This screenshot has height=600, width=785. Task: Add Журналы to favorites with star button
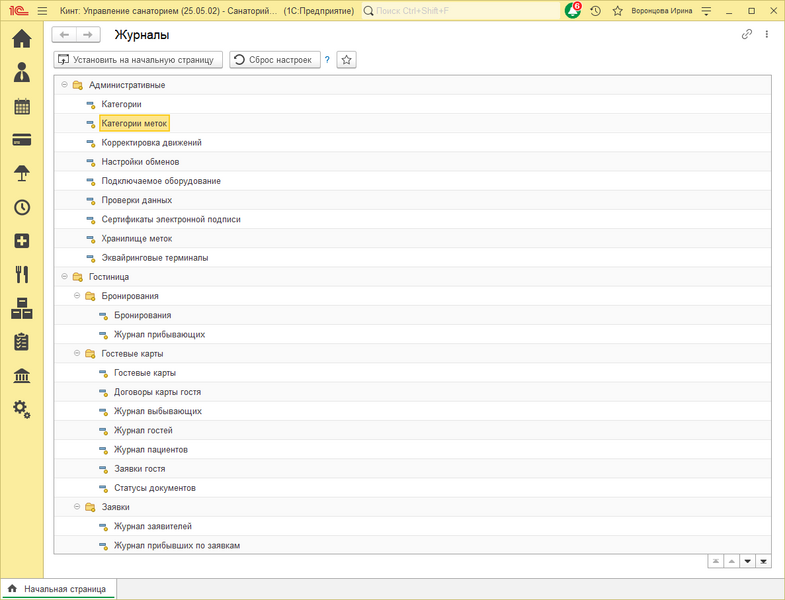[346, 60]
